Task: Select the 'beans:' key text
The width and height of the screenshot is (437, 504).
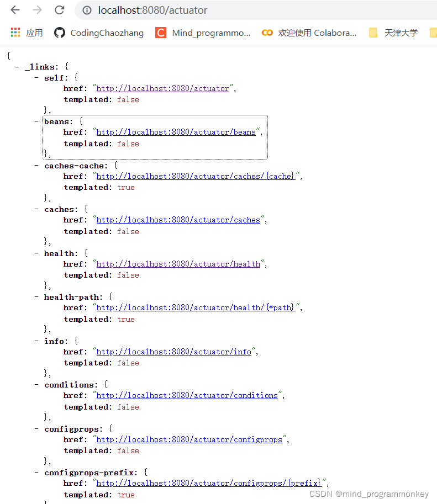Action: [x=59, y=122]
